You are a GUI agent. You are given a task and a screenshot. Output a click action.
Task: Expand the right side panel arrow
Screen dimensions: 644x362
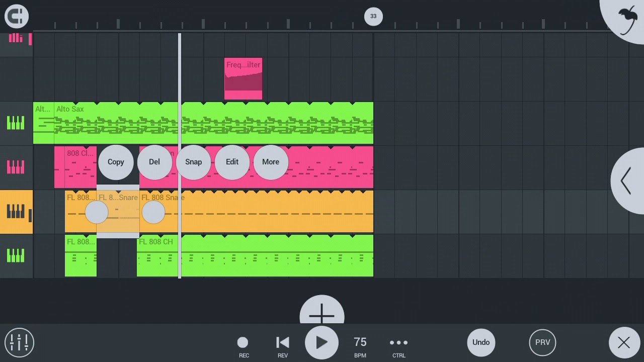[x=627, y=181]
